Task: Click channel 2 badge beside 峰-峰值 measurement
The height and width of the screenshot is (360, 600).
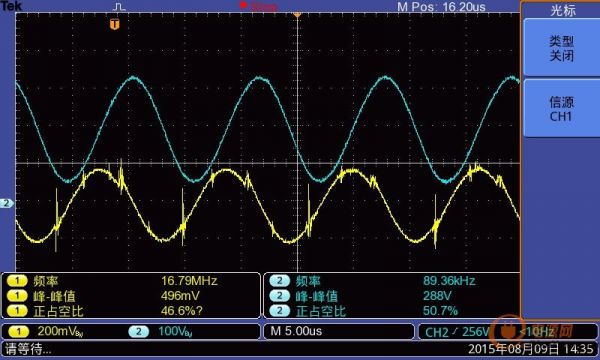Action: click(280, 296)
